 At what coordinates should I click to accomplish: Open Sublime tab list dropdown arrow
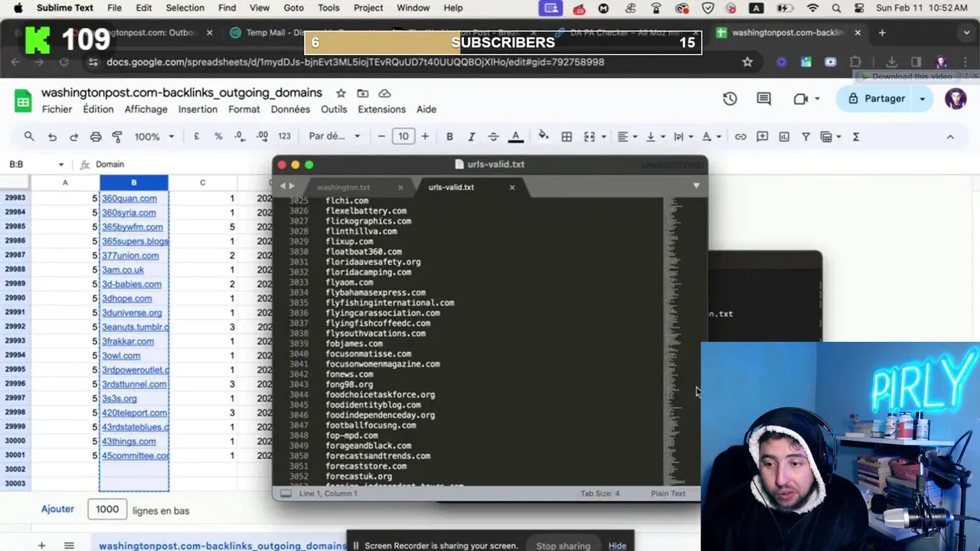tap(696, 186)
